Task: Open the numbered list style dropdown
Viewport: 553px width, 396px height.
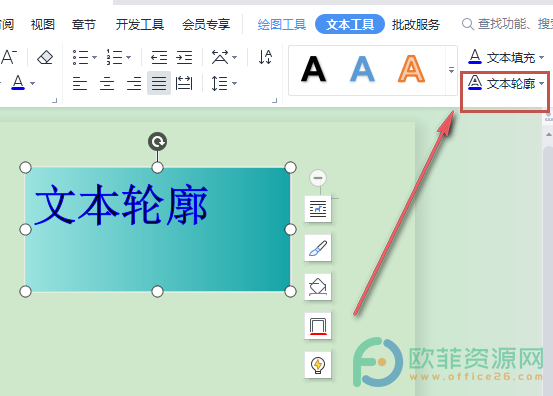Action: pyautogui.click(x=128, y=57)
